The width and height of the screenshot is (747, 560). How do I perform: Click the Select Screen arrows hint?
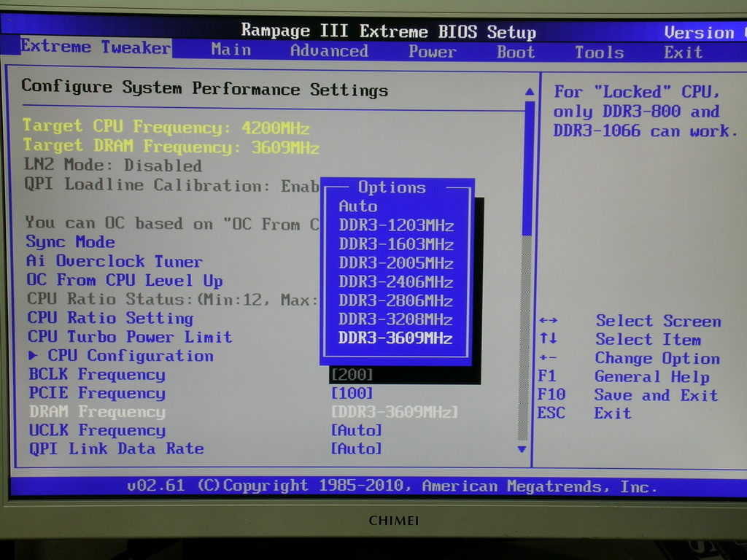click(630, 321)
